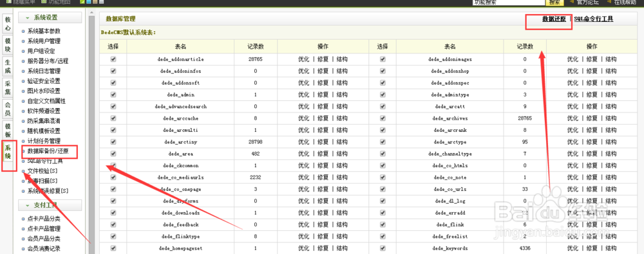Collapse the 支付工具 menu group
Screen dimensions: 644x254
click(x=50, y=204)
